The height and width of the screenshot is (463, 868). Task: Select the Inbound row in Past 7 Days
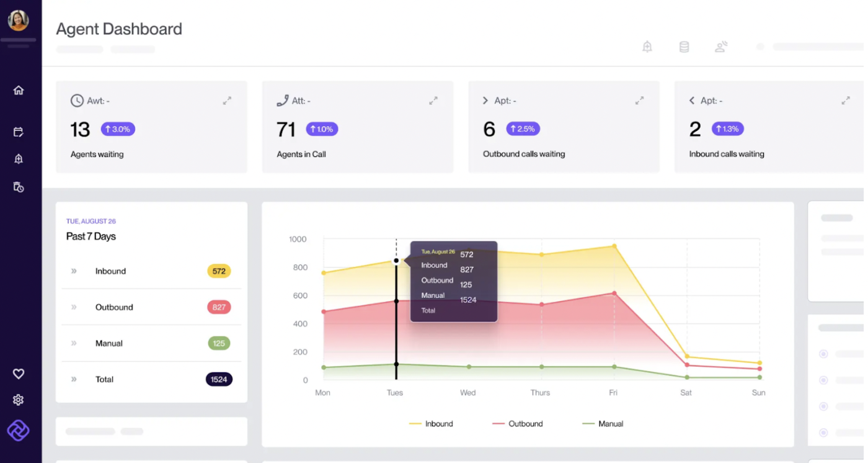[151, 271]
